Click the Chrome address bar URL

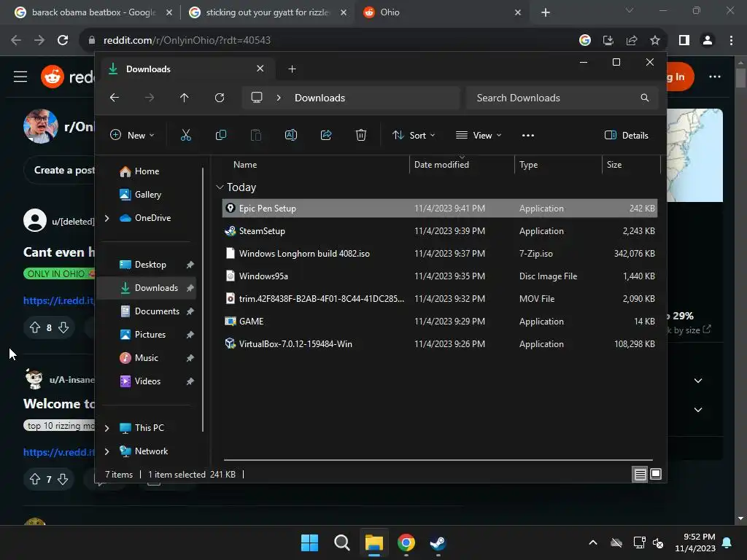(x=187, y=40)
